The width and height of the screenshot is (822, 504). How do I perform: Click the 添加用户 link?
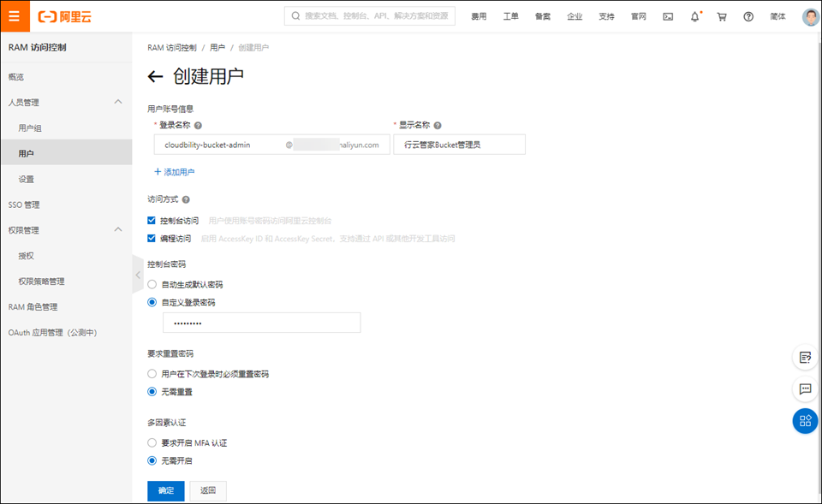tap(175, 172)
